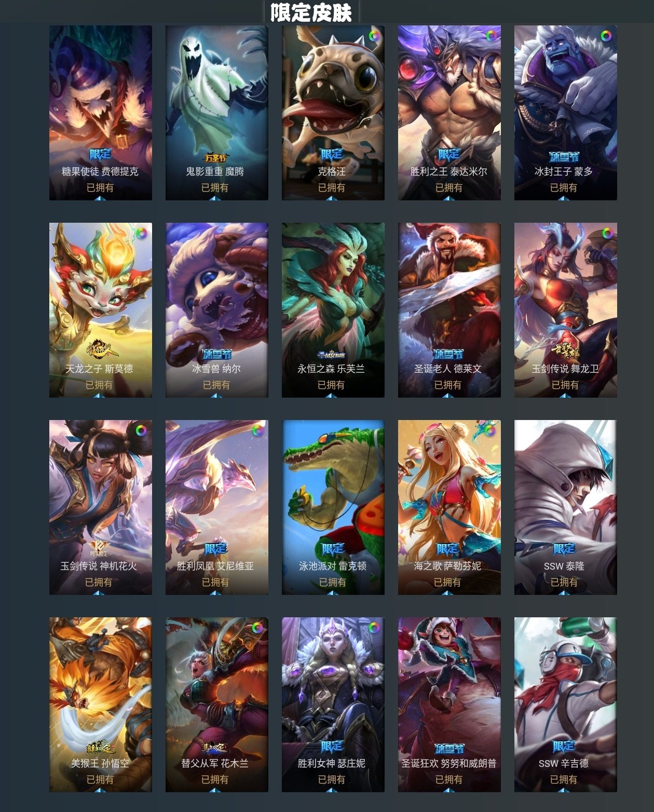Open the chroma color wheel on 天龙之子 斯莫德
Viewport: 654px width, 812px height.
[x=141, y=233]
